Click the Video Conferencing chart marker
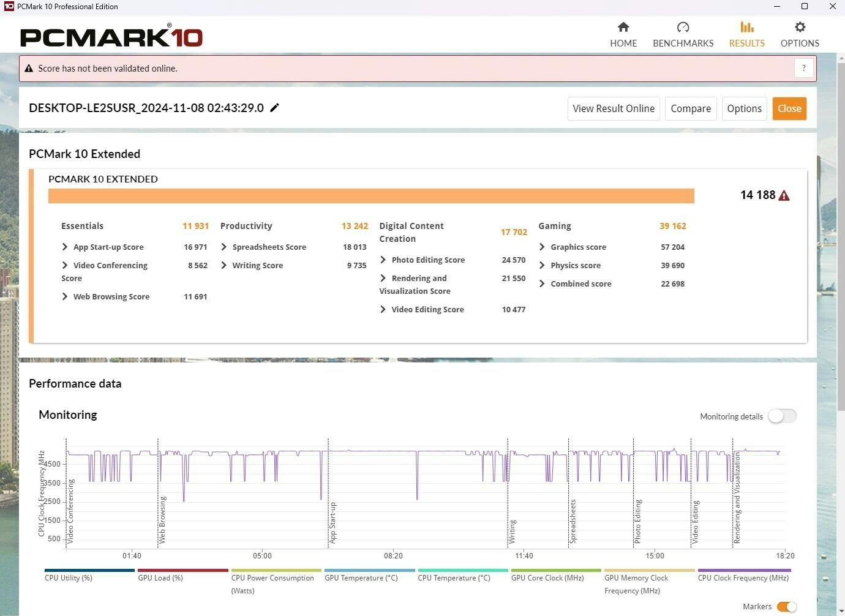845x616 pixels. 70,511
